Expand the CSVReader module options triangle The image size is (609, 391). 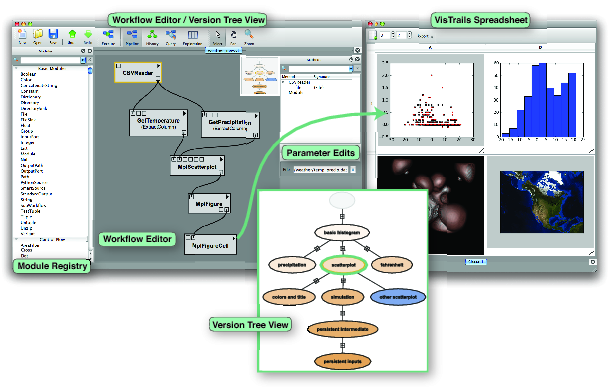(x=158, y=66)
